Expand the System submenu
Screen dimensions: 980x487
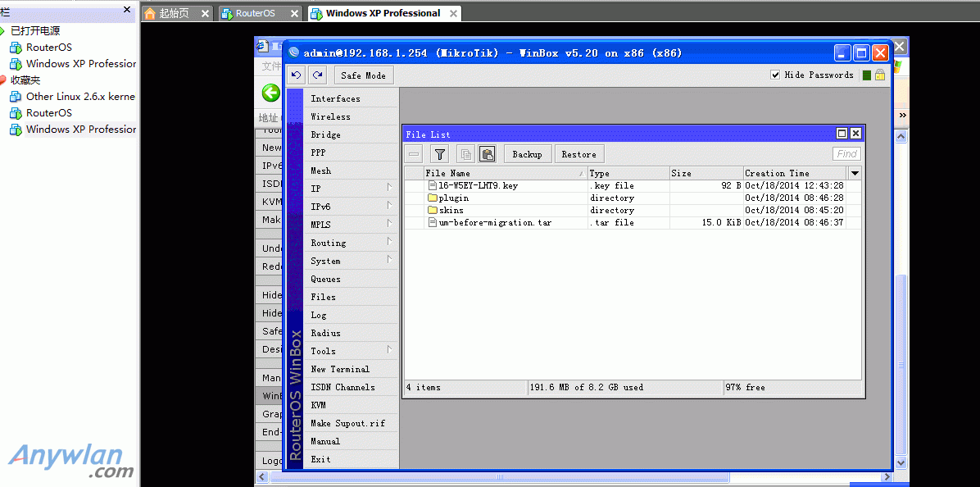[x=350, y=261]
